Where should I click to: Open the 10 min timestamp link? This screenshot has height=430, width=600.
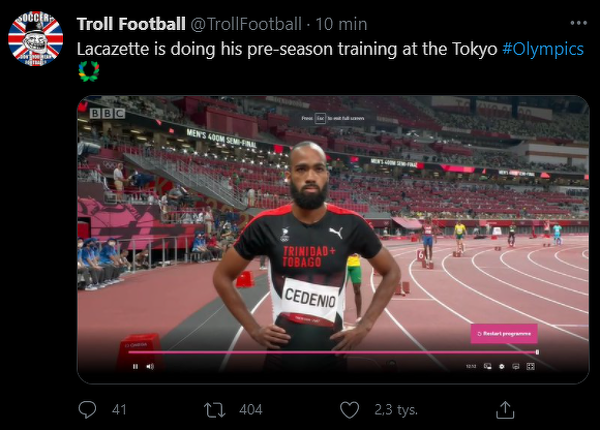[344, 23]
